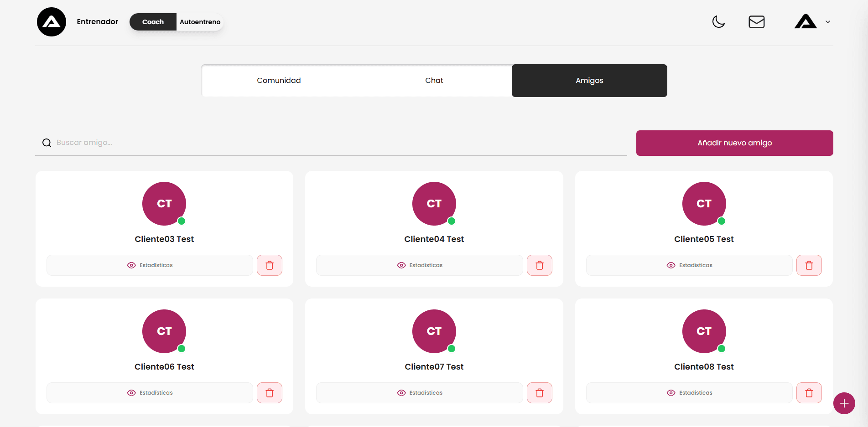Select the Amigos tab
The image size is (868, 427).
point(589,81)
